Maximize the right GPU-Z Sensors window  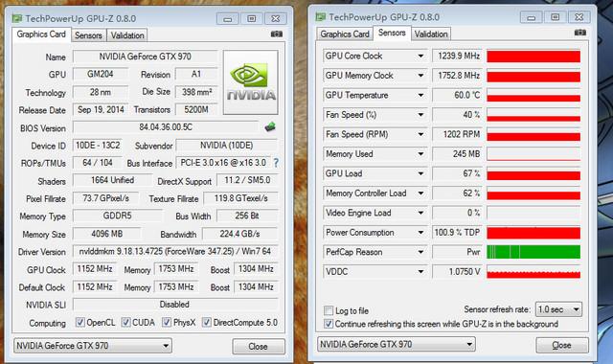(555, 17)
